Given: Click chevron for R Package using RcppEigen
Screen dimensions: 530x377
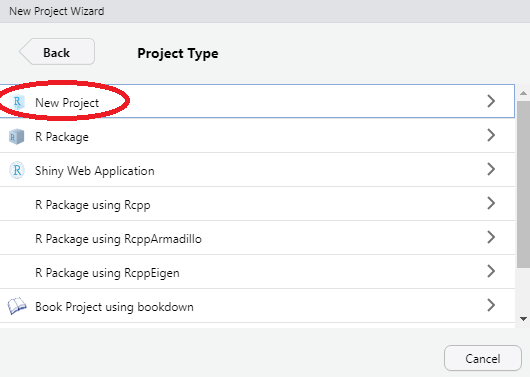Looking at the screenshot, I should pyautogui.click(x=491, y=271).
